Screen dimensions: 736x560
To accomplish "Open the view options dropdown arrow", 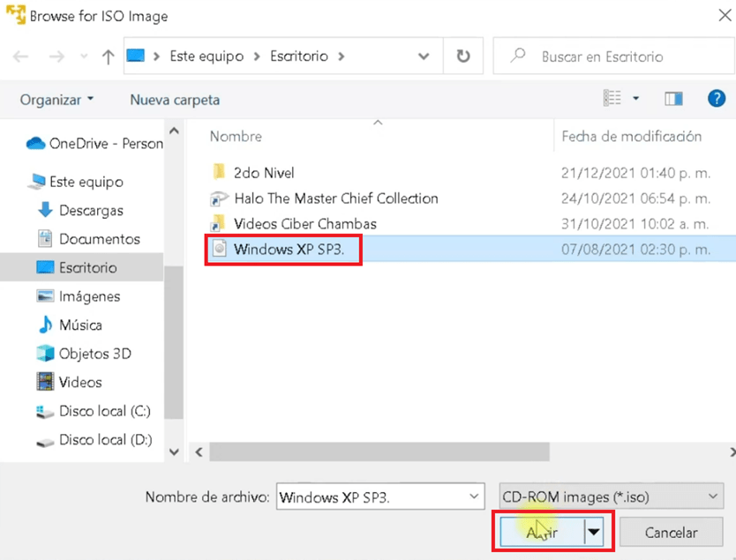I will coord(636,98).
